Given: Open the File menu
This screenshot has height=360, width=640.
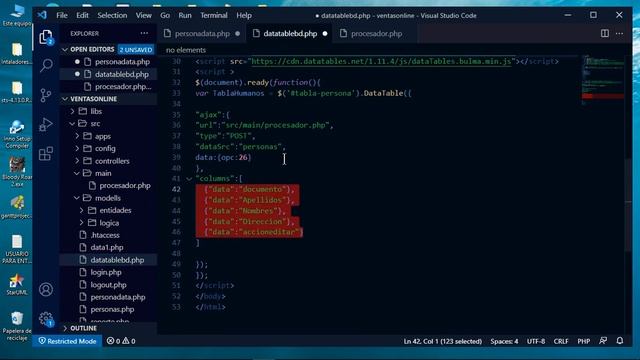Looking at the screenshot, I should 62,16.
